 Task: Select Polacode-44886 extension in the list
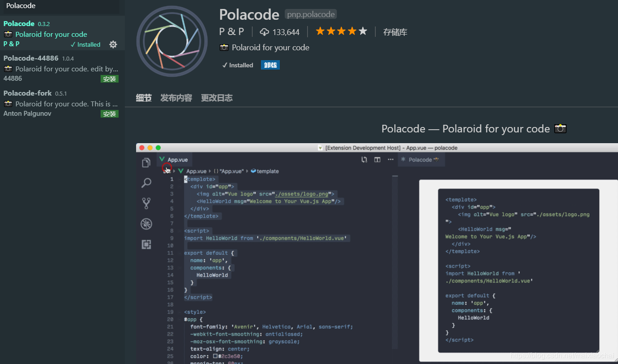62,68
